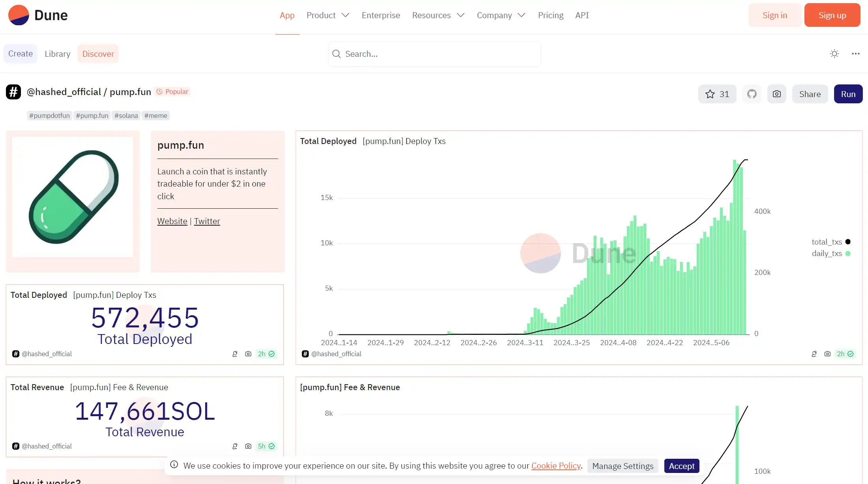Toggle daily_txs legend series
Viewport: 868px width, 484px height.
[x=827, y=253]
